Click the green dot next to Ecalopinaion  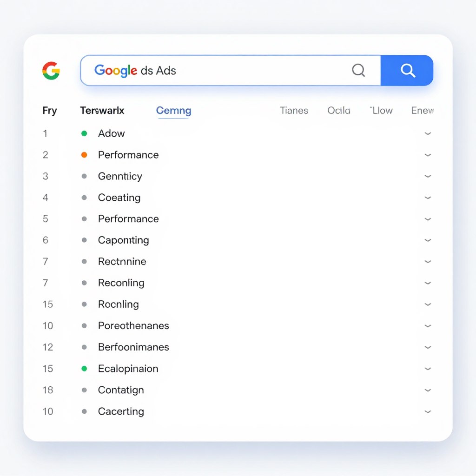pos(84,369)
